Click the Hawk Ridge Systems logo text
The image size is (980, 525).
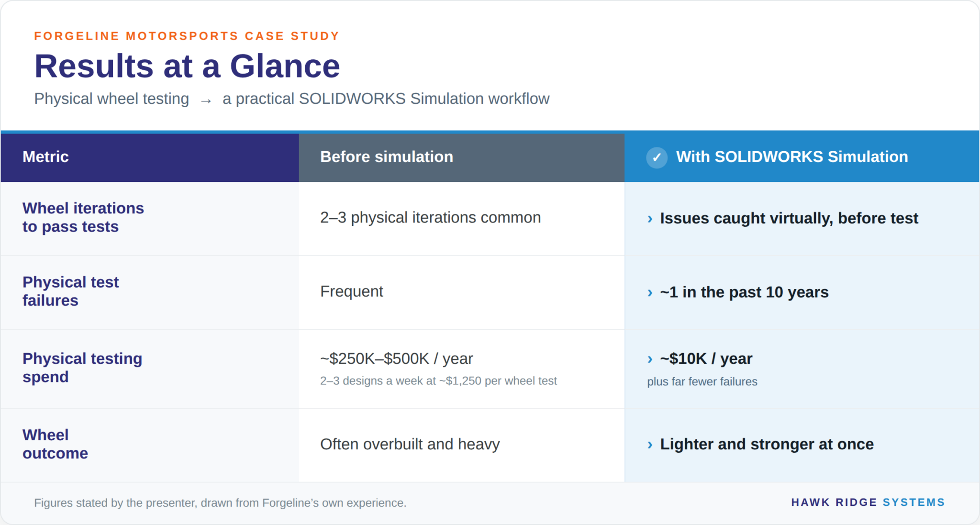pos(868,502)
